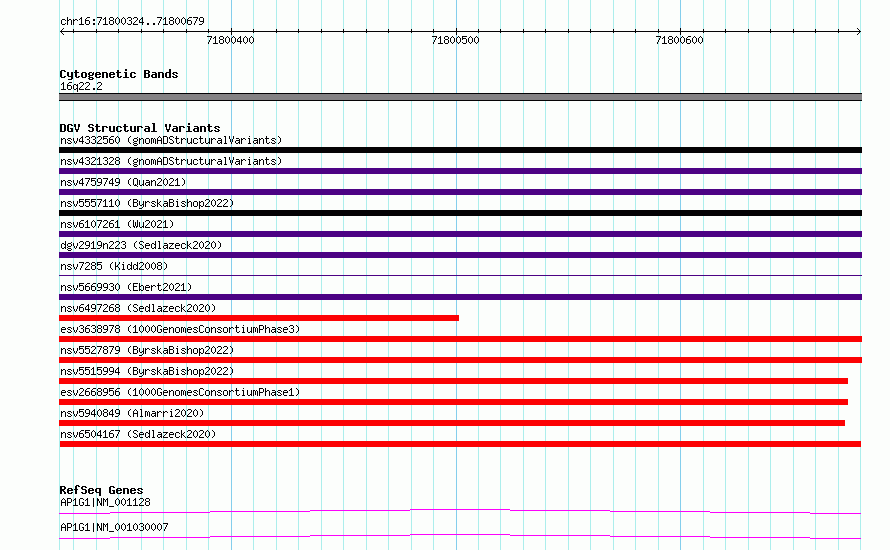
Task: Select the purple bar for nsv5669930
Action: (x=460, y=297)
